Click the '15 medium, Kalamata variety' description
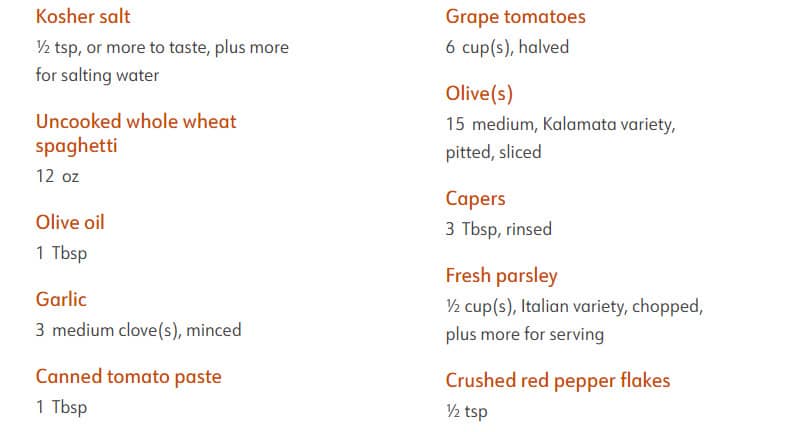Screen dimensions: 793x432 click(x=560, y=124)
